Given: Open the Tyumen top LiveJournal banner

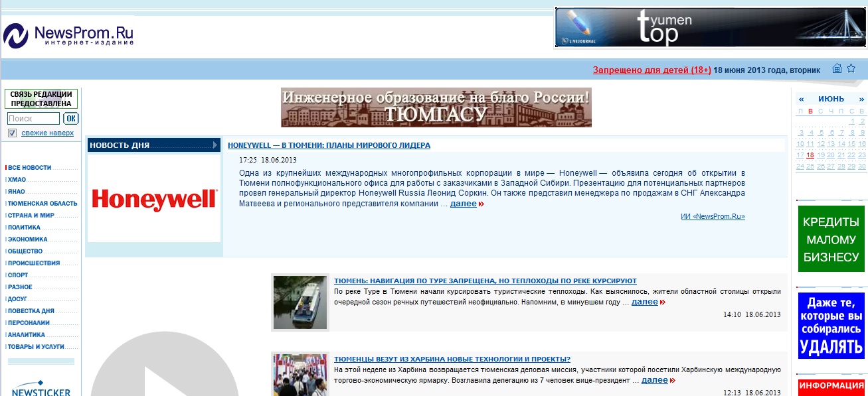Looking at the screenshot, I should [x=711, y=27].
